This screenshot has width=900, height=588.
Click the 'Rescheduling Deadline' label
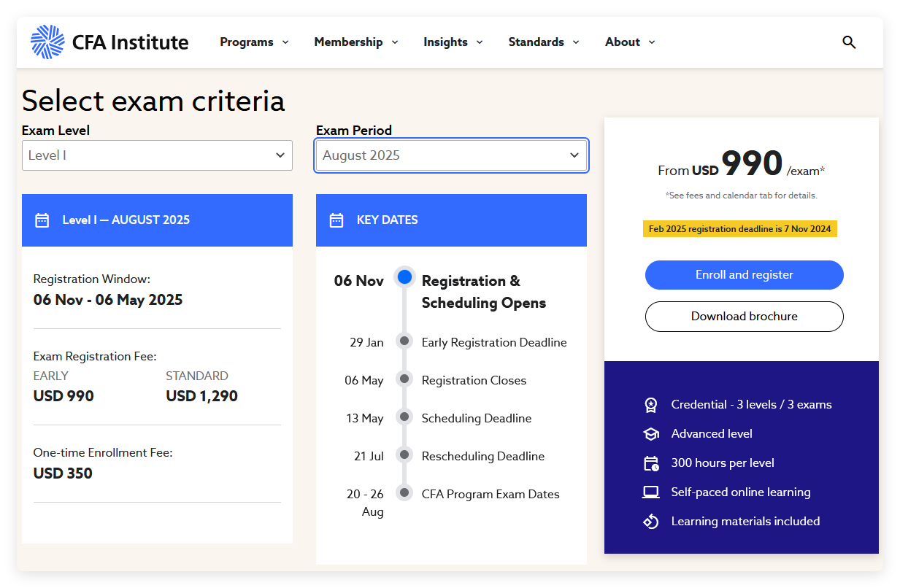(x=483, y=456)
